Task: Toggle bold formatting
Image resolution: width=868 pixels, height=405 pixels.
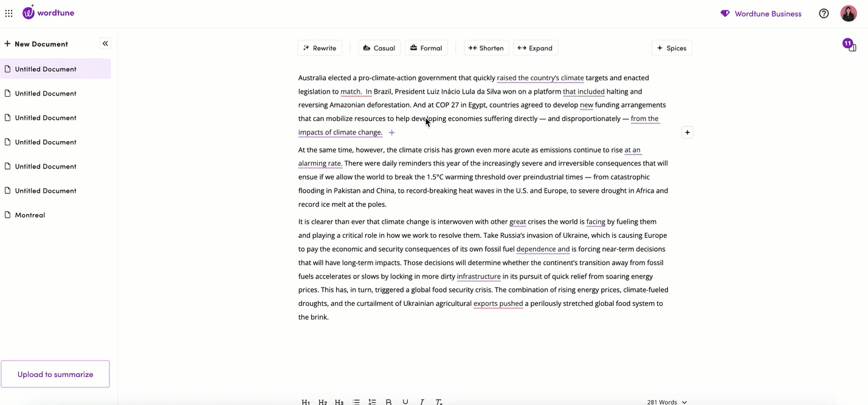Action: (x=389, y=402)
